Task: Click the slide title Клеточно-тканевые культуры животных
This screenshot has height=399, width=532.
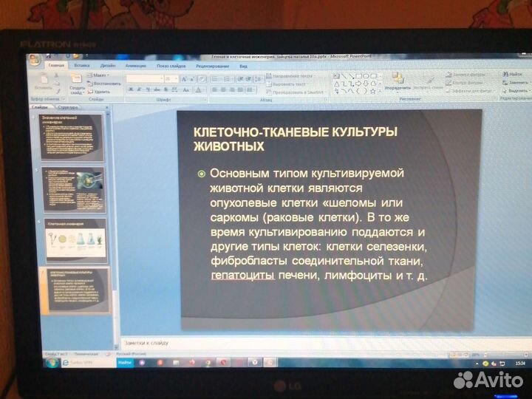Action: (296, 139)
